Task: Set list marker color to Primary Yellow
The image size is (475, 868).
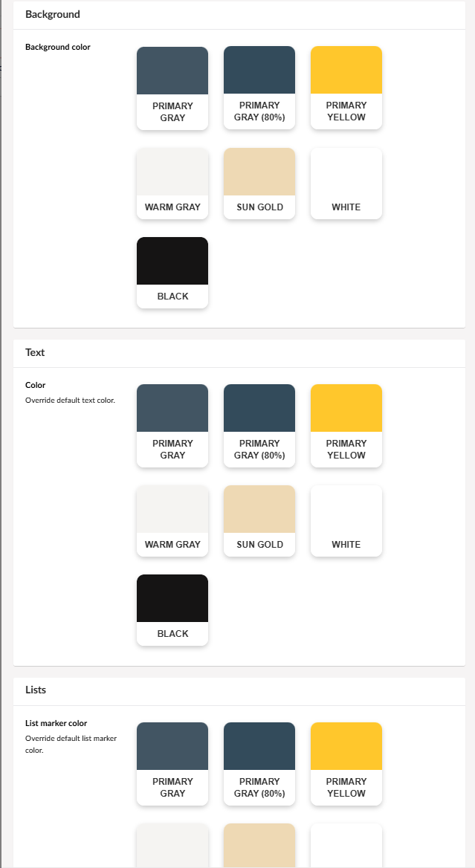Action: pyautogui.click(x=346, y=763)
